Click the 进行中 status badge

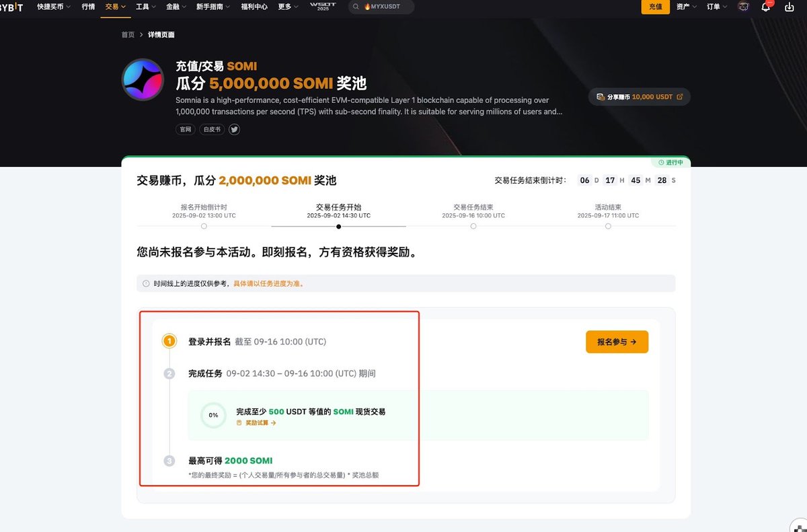pos(670,162)
